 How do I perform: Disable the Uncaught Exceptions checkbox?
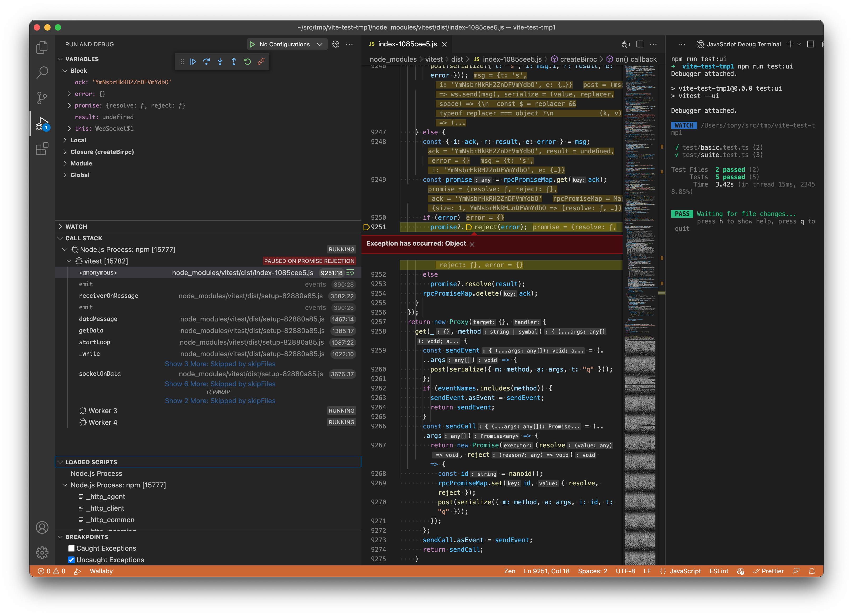(x=71, y=560)
